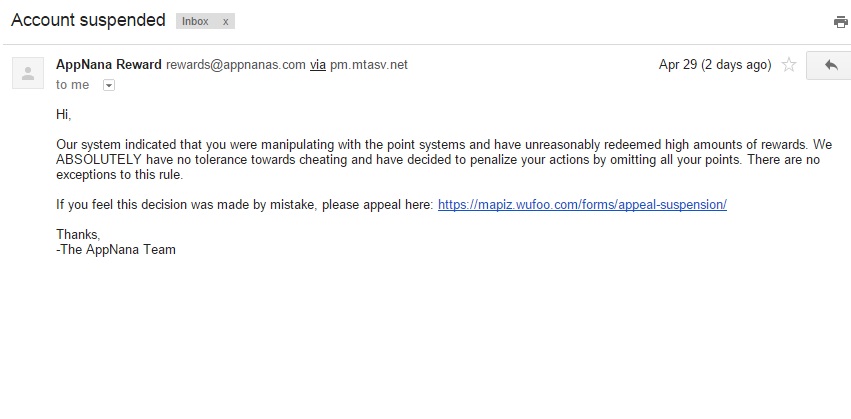Select the rewards@appnanas.com address
Image resolution: width=851 pixels, height=419 pixels.
tap(235, 65)
